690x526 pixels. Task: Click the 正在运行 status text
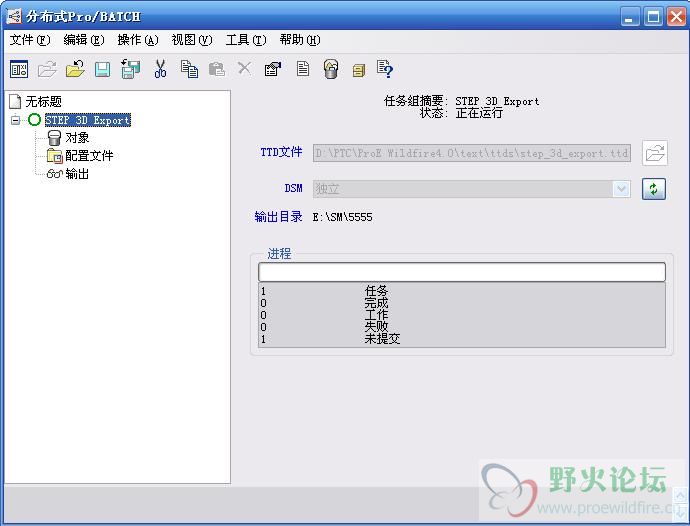click(479, 113)
